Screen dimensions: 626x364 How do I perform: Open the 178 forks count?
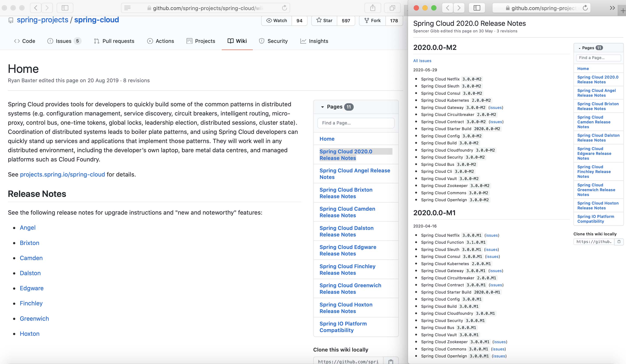tap(394, 21)
